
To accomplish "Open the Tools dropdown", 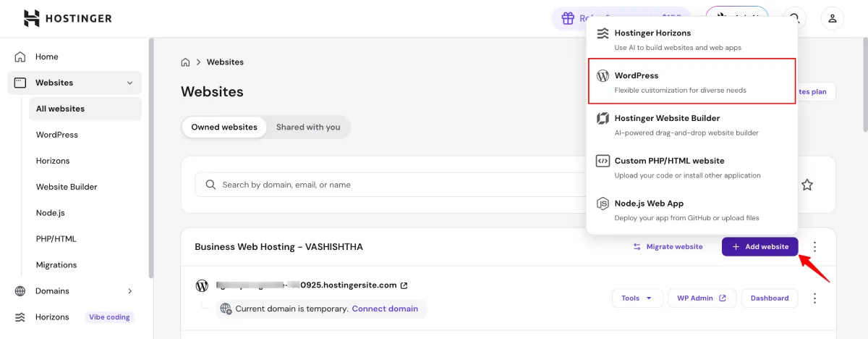I will click(637, 298).
